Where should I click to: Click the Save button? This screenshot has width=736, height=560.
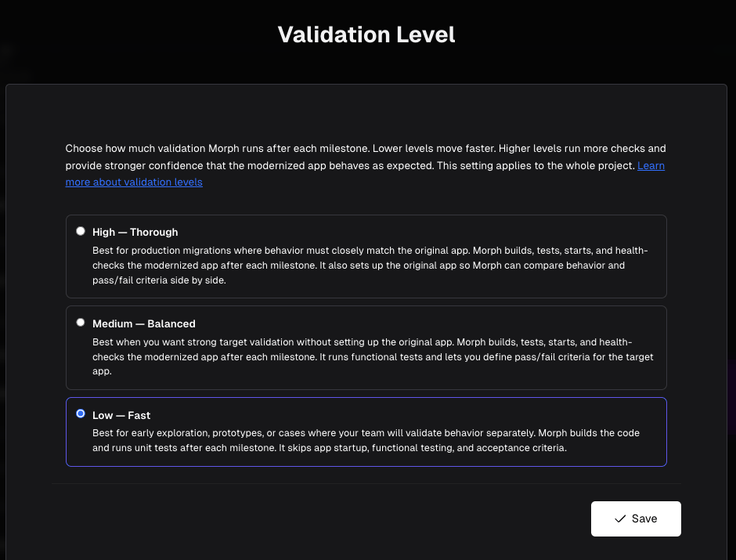[x=636, y=518]
